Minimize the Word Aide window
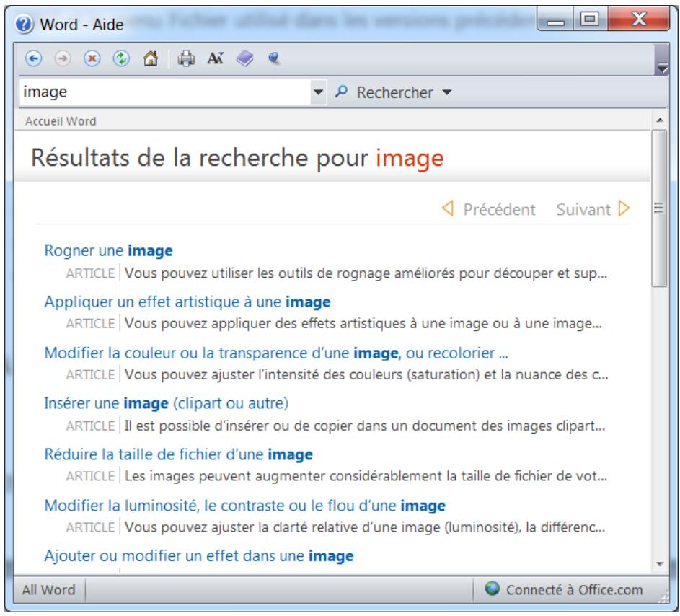 point(555,19)
